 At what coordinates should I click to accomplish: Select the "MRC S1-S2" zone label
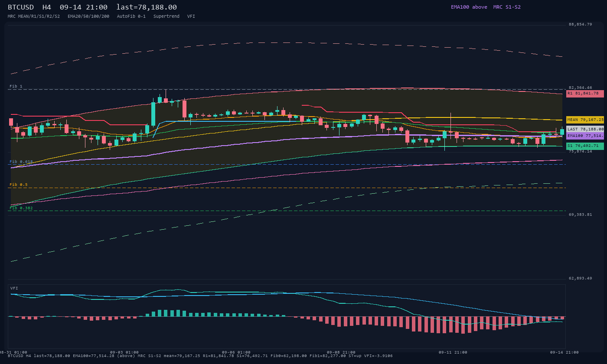[x=507, y=7]
